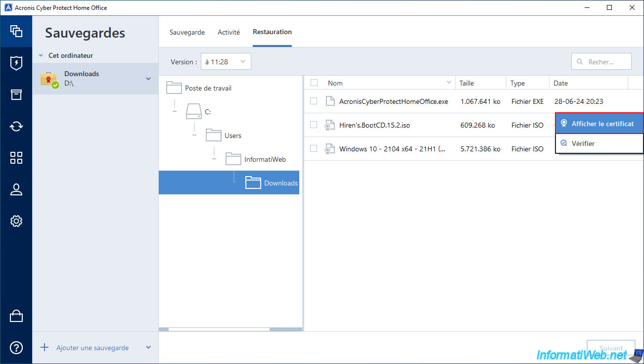Screen dimensions: 644x364
Task: Click Fichier EXE type cell
Action: point(527,101)
